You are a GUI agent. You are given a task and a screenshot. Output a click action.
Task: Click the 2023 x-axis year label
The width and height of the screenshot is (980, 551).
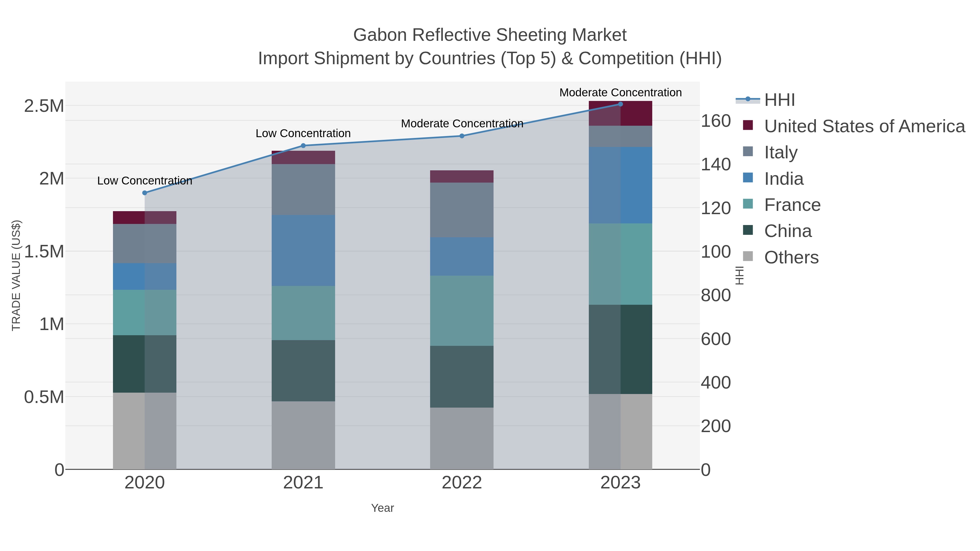(x=620, y=483)
